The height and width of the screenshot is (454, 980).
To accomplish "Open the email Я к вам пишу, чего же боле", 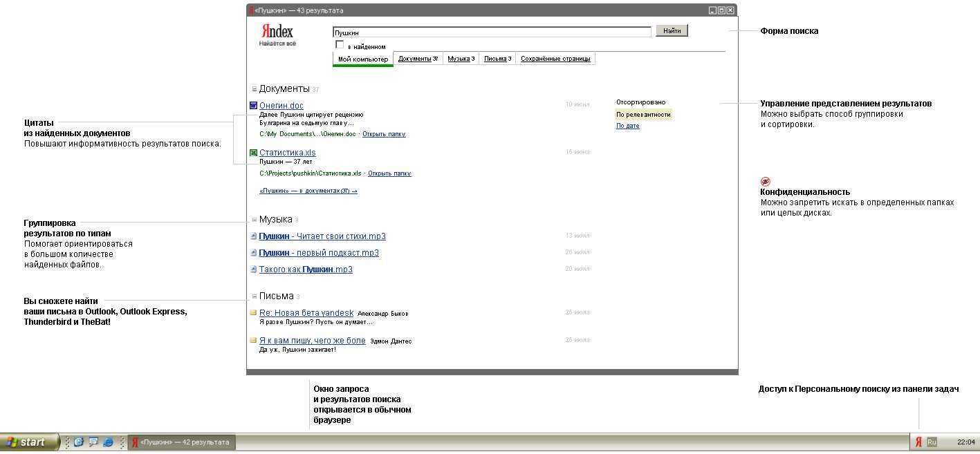I will (x=313, y=341).
